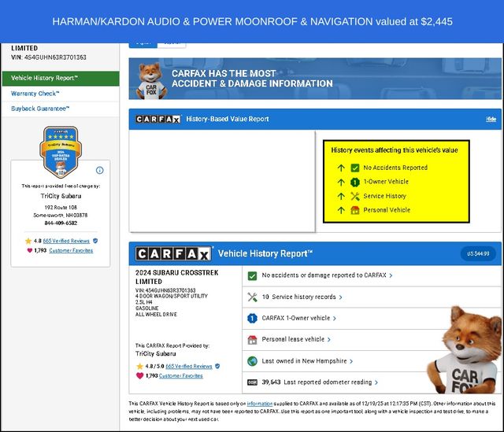Click the blue 1-Owner badge icon
Image resolution: width=504 pixels, height=432 pixels.
click(x=252, y=319)
